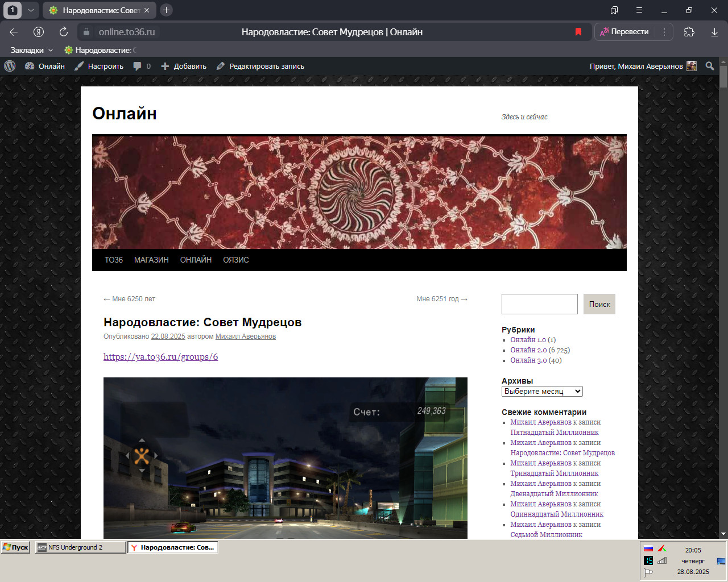728x582 pixels.
Task: Click the Поиск search button
Action: (599, 304)
